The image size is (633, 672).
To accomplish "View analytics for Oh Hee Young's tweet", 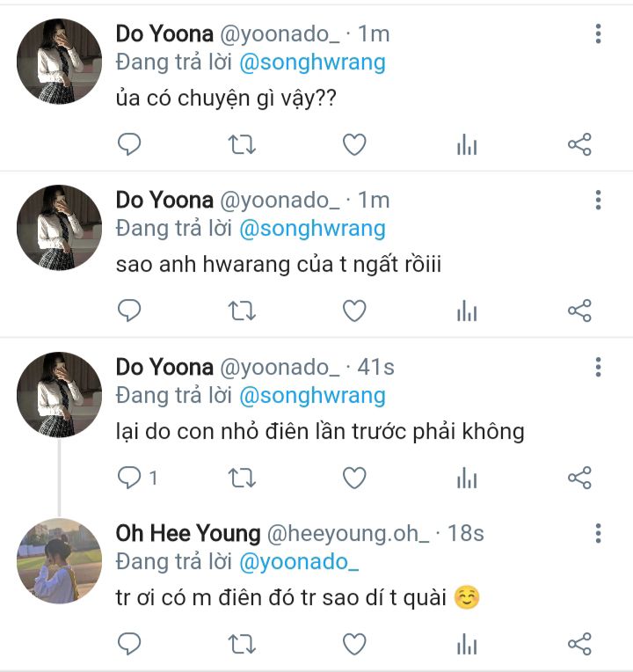I will coord(467,645).
